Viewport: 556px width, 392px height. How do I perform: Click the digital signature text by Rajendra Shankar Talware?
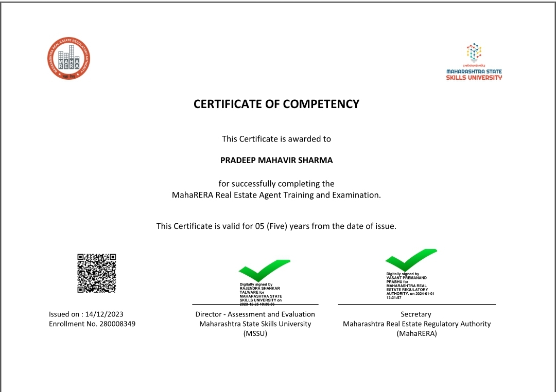260,294
